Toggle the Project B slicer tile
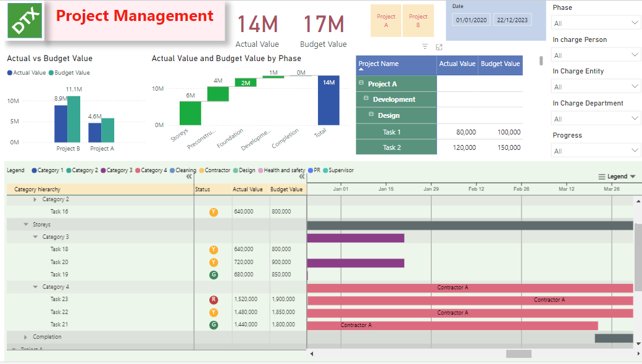 pyautogui.click(x=418, y=21)
